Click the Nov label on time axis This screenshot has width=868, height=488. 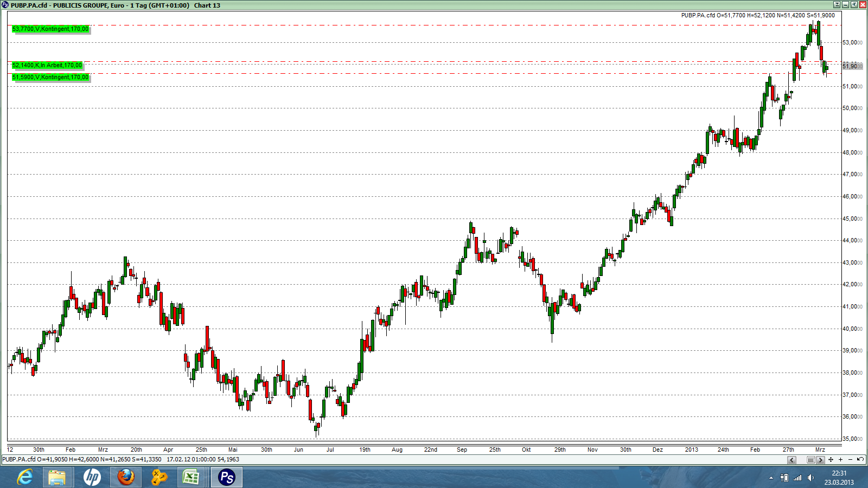592,450
